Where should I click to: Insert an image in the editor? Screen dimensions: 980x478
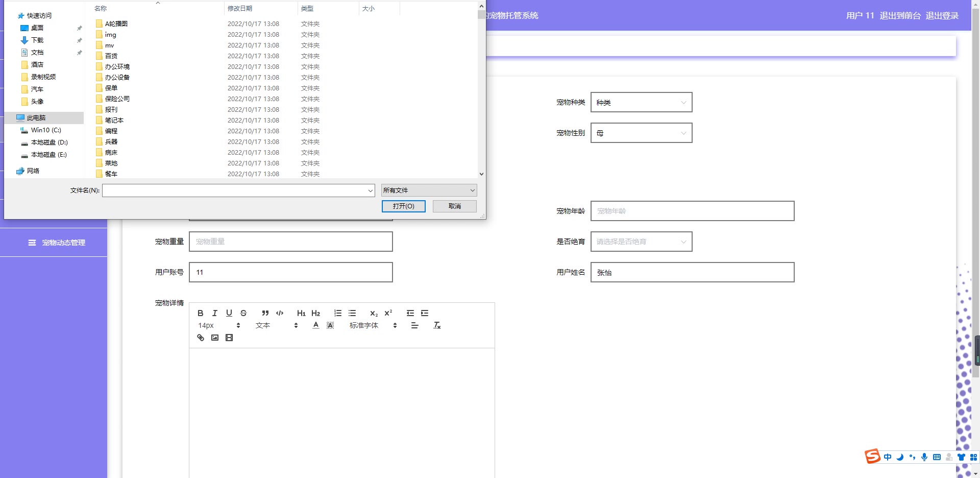215,338
